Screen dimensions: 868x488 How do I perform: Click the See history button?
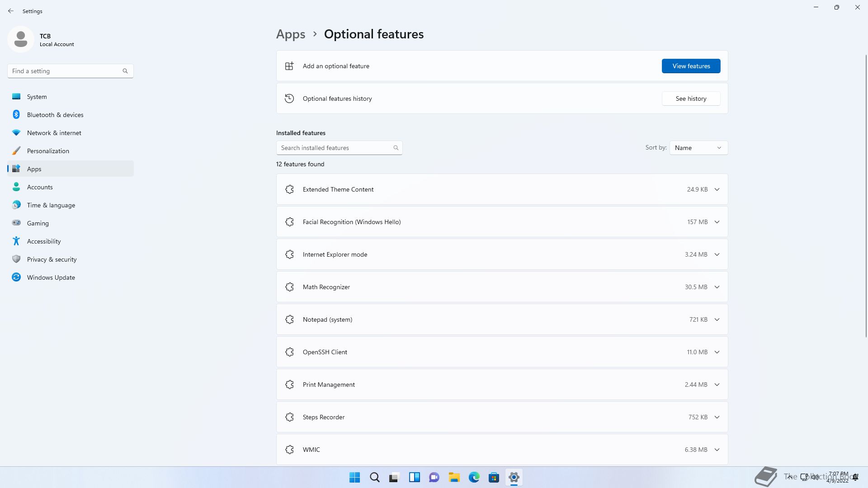pyautogui.click(x=691, y=99)
